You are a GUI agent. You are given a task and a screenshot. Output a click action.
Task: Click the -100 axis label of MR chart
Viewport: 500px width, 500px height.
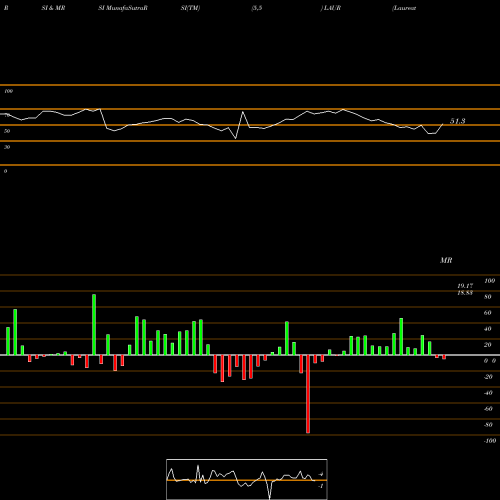click(490, 441)
